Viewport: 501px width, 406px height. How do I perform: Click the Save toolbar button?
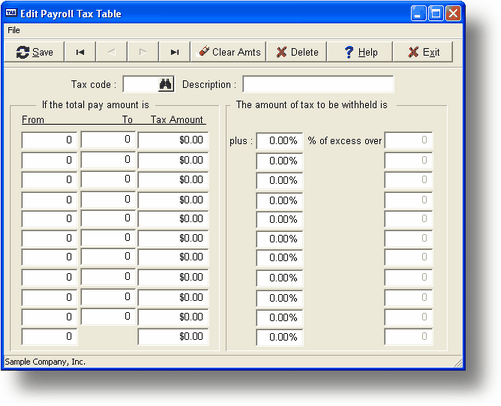tap(34, 52)
